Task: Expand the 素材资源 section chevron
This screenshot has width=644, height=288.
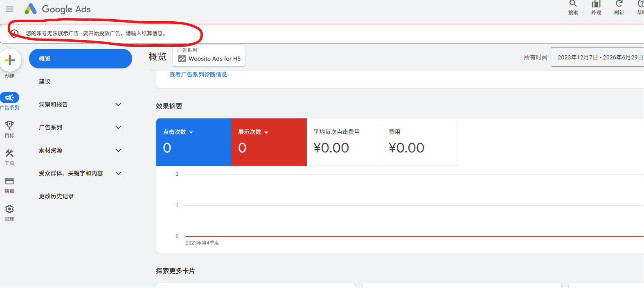Action: 118,150
